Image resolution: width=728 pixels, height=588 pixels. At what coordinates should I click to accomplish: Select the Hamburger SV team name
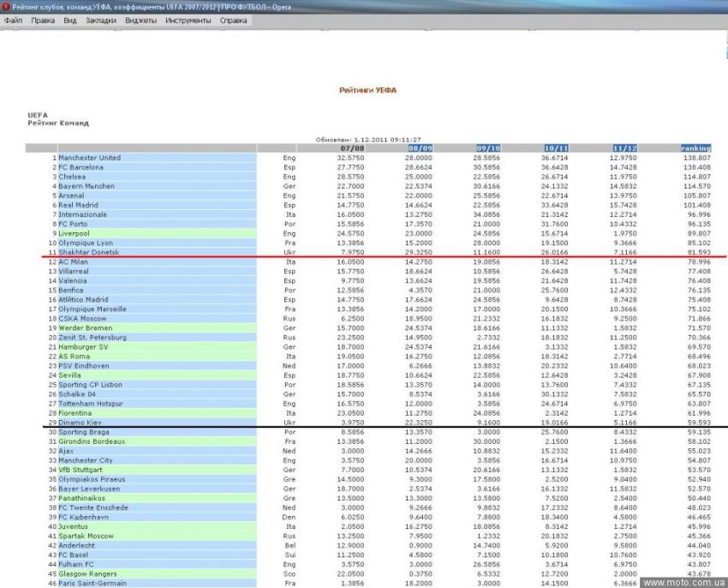click(x=83, y=347)
